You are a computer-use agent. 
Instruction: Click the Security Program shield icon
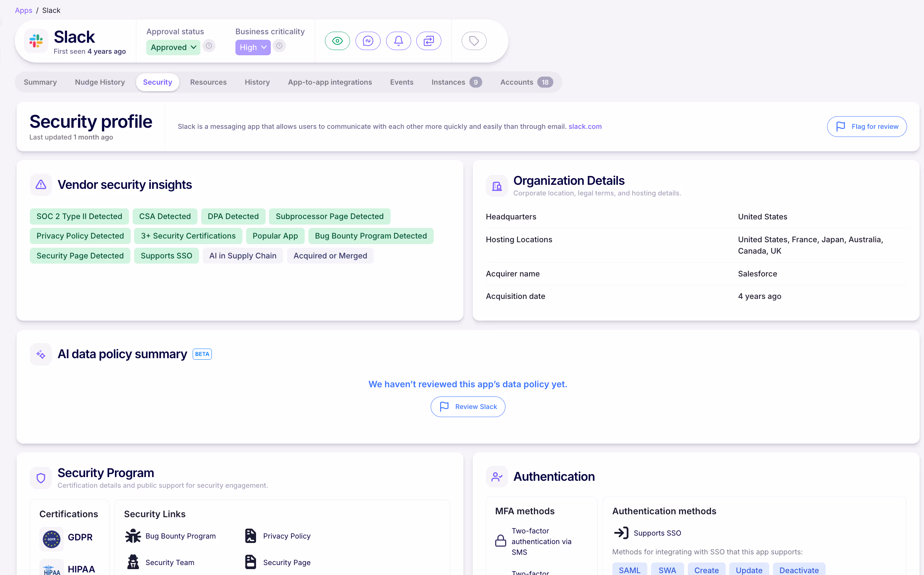41,478
